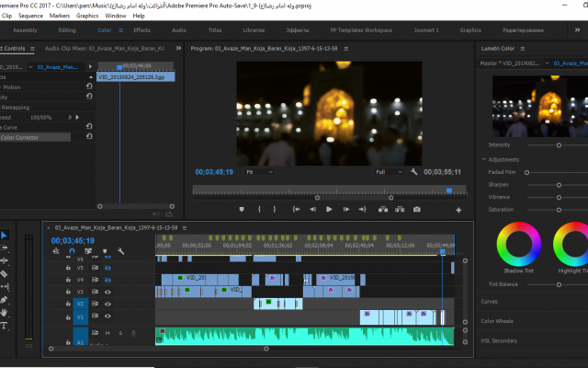Image resolution: width=588 pixels, height=368 pixels.
Task: Collapse the Adjustments section
Action: coord(484,159)
